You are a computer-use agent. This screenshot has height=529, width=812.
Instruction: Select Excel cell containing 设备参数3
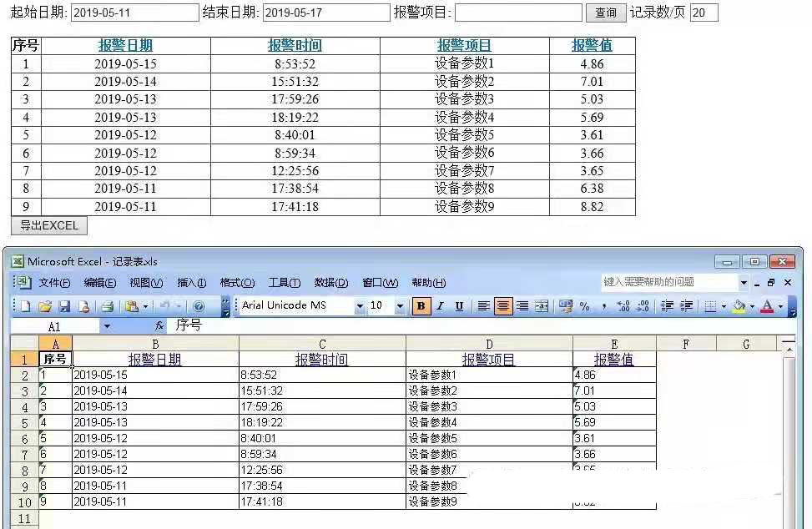[489, 406]
